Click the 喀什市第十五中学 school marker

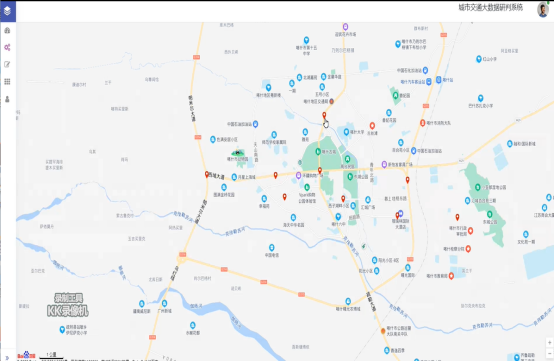click(x=306, y=40)
